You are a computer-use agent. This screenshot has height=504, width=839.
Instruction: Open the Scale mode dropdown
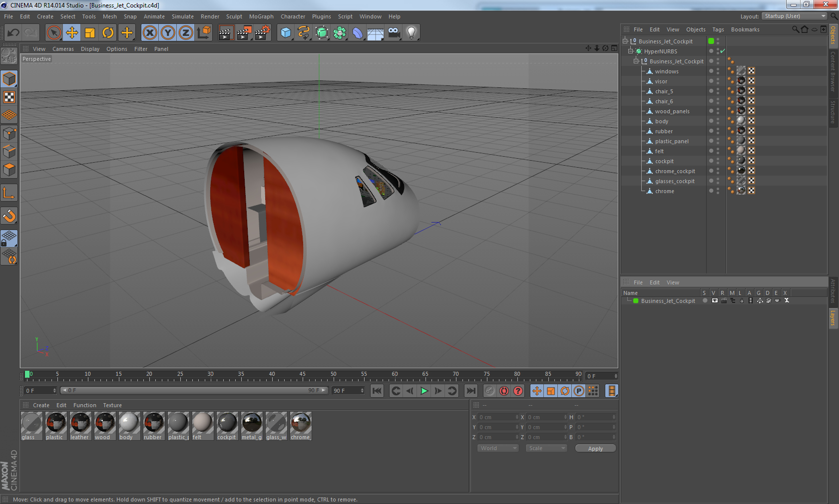[546, 448]
